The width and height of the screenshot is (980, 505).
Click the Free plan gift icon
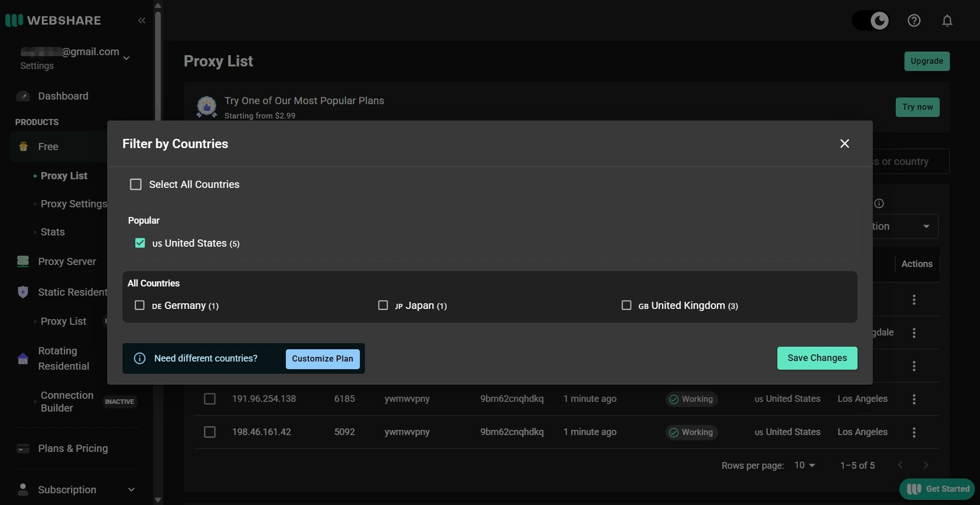point(23,147)
